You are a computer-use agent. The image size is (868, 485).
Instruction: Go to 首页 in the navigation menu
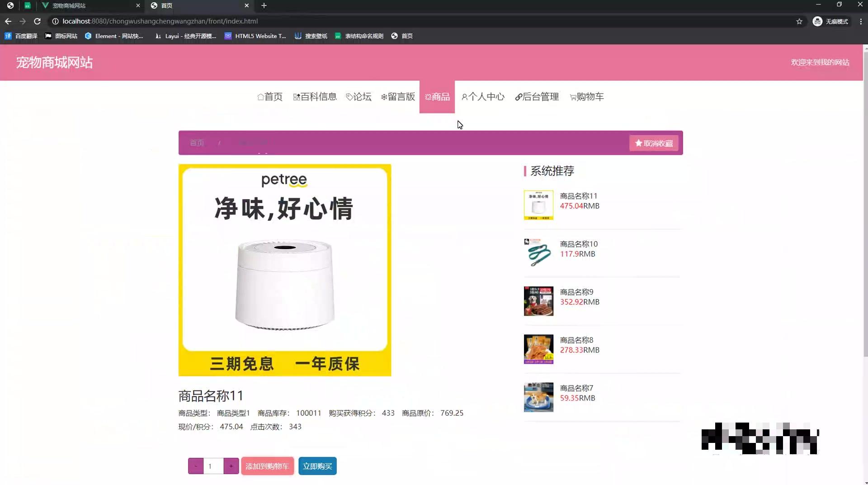pyautogui.click(x=270, y=97)
